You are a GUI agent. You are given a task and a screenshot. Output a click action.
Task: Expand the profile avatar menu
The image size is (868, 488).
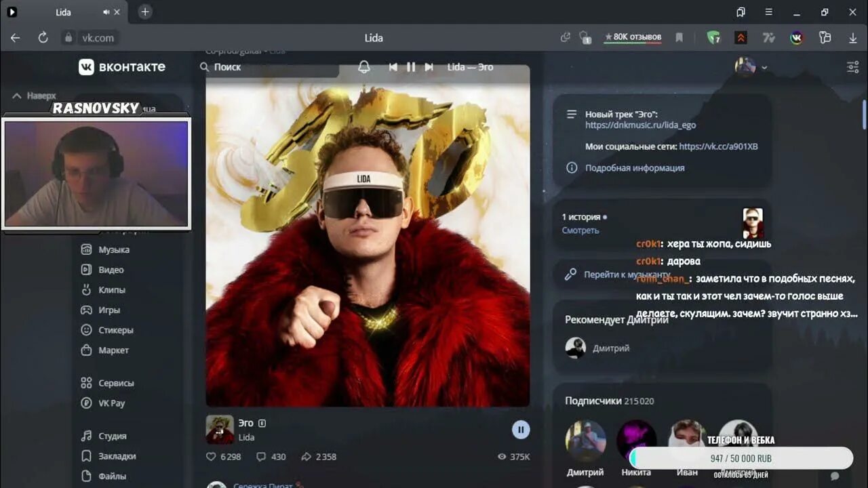point(751,66)
